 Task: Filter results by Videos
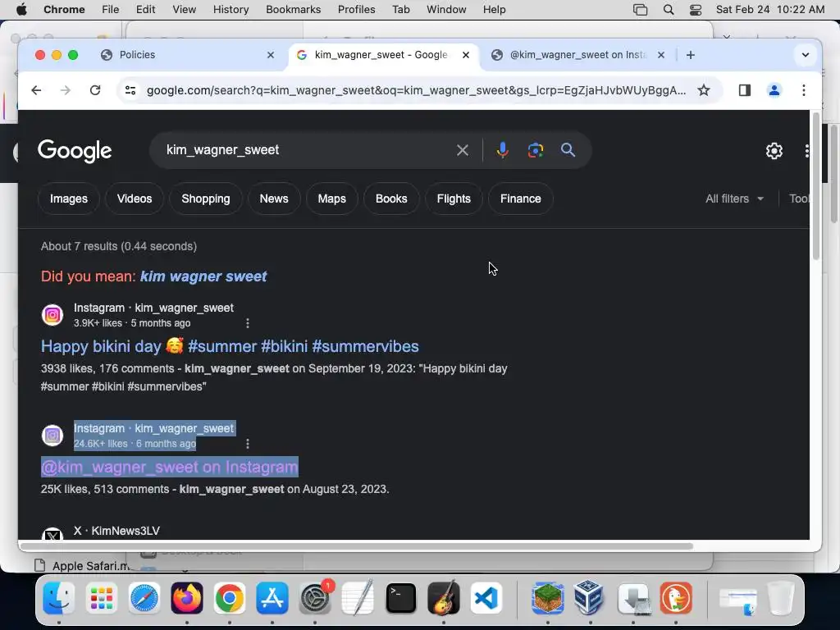135,199
